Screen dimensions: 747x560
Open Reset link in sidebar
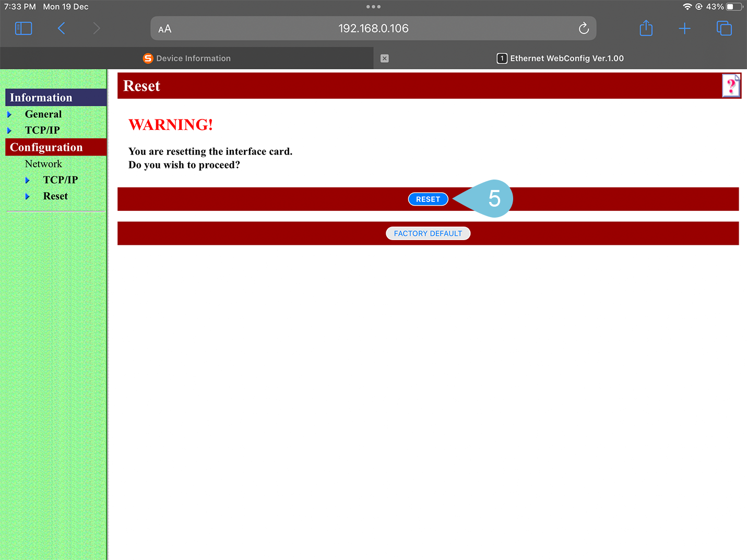[55, 196]
